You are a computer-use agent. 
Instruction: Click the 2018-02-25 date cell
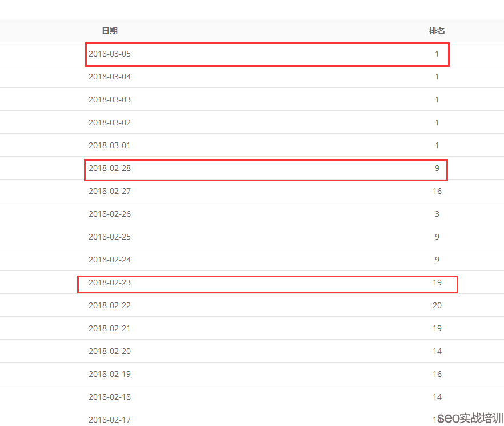110,237
